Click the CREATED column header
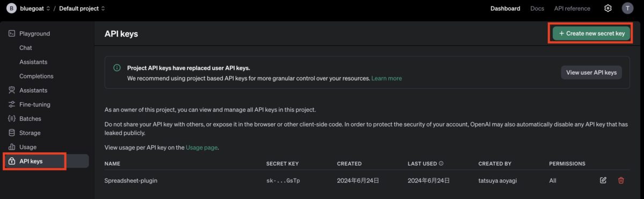 coord(349,164)
